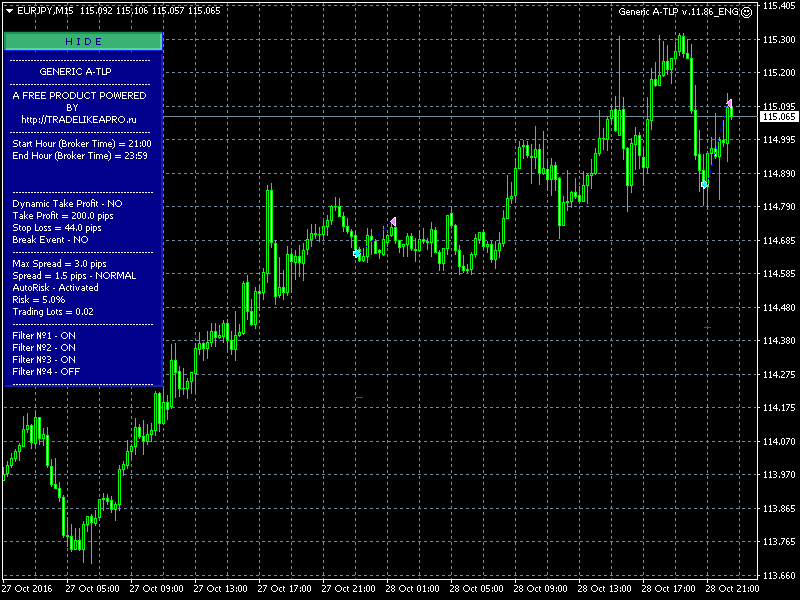Screen dimensions: 800x600
Task: Click the 115.405 price scale label
Action: point(779,6)
